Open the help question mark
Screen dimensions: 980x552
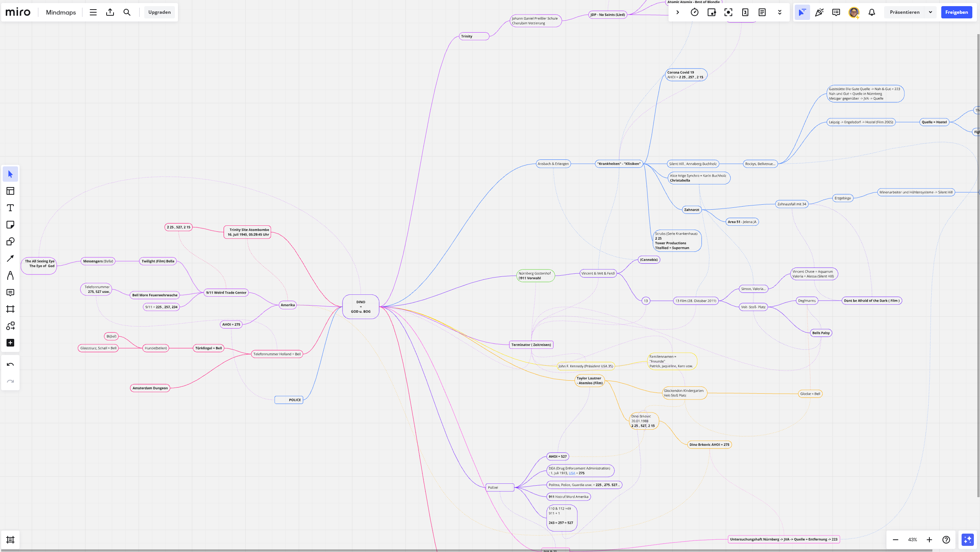coord(946,540)
